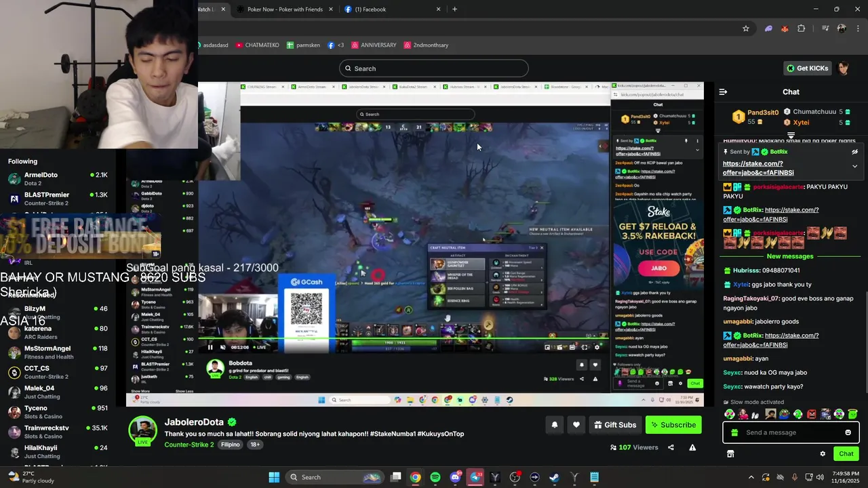
Task: Open the CHATMATEKO bookmark
Action: 258,45
